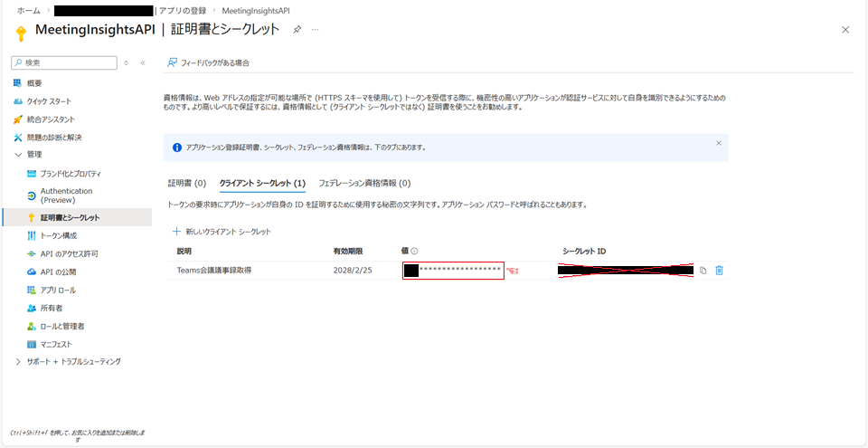Click アプリの登録 breadcrumb link

[183, 11]
